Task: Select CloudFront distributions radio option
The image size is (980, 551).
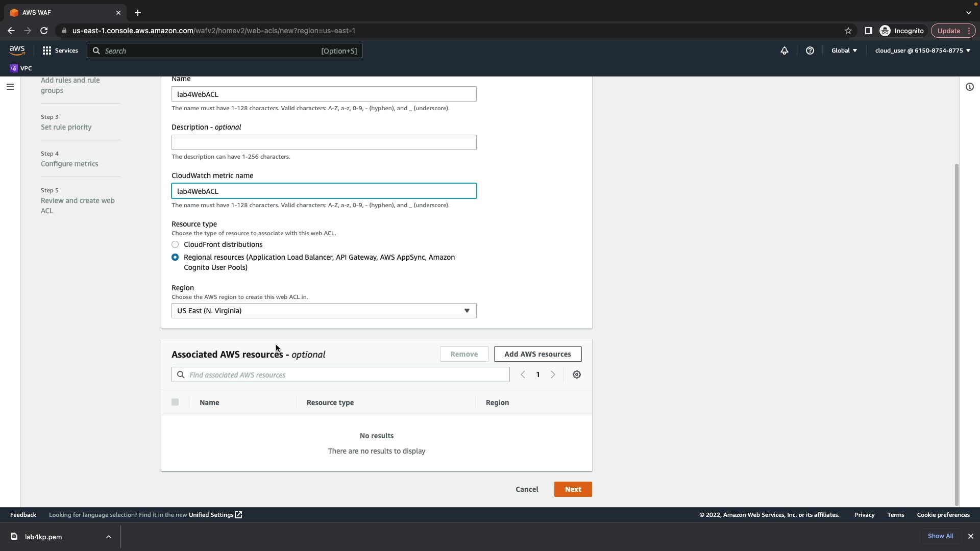Action: click(x=175, y=244)
